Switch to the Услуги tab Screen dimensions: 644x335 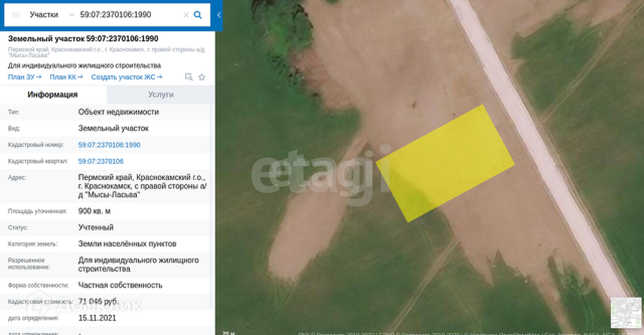pos(161,94)
